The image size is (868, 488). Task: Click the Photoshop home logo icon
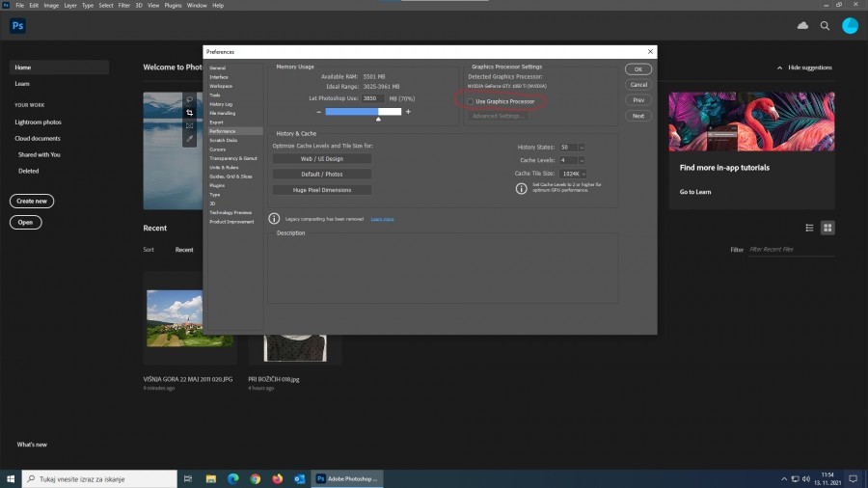17,26
